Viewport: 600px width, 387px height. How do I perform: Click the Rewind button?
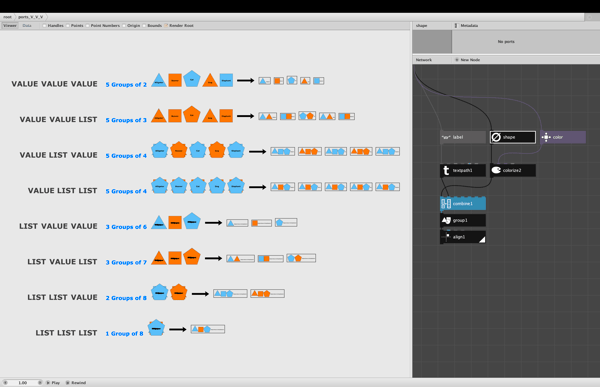tap(76, 382)
